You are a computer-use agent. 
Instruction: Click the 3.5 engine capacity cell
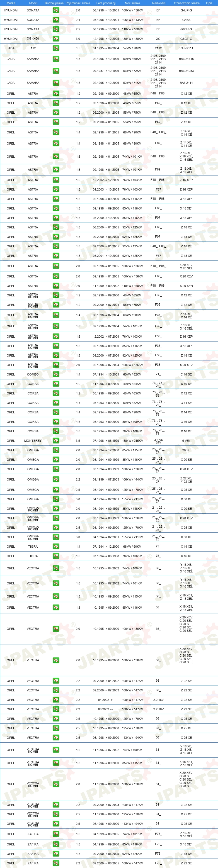pos(78,441)
